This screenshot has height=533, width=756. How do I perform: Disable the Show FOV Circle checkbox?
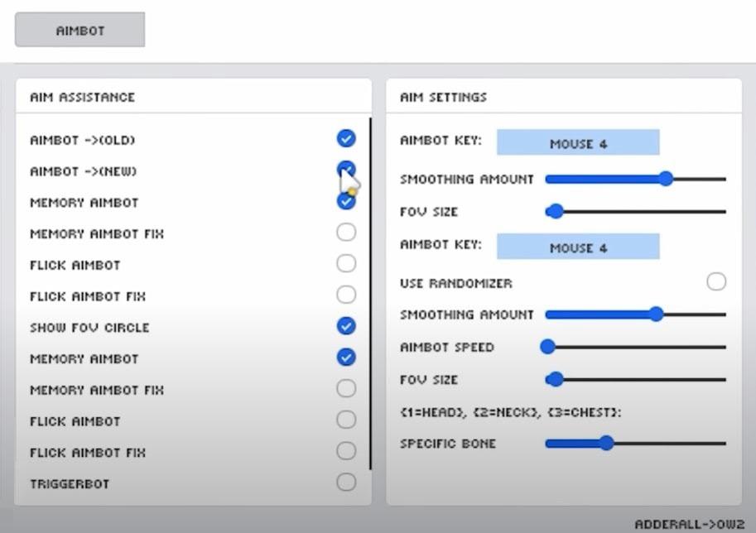pyautogui.click(x=346, y=326)
